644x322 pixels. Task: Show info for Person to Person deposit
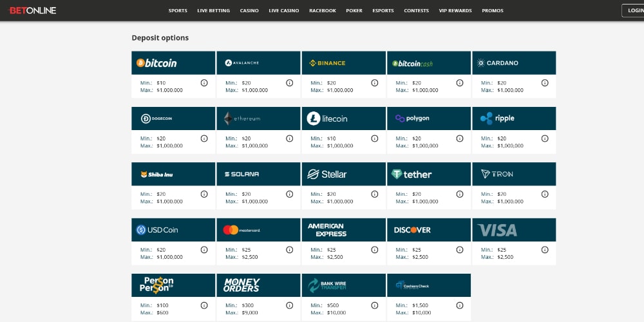tap(204, 305)
